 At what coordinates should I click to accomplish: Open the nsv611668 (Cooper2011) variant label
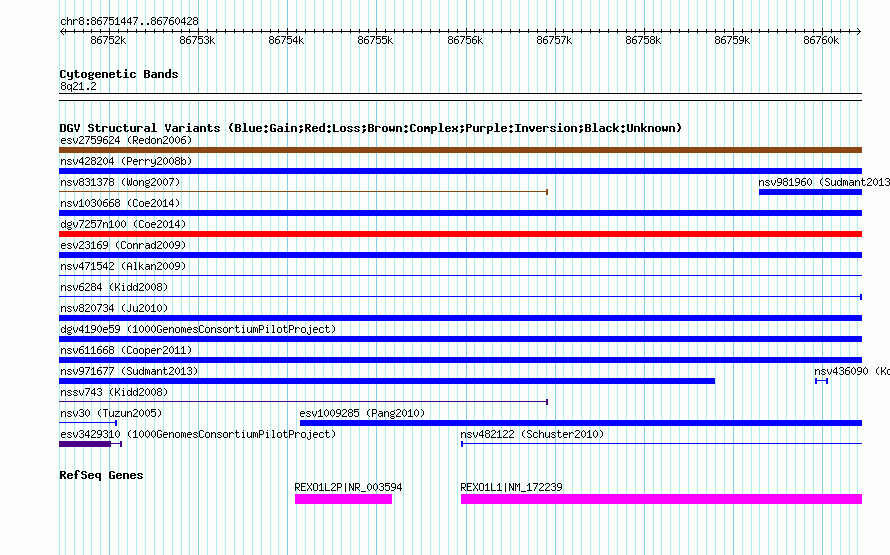click(126, 350)
